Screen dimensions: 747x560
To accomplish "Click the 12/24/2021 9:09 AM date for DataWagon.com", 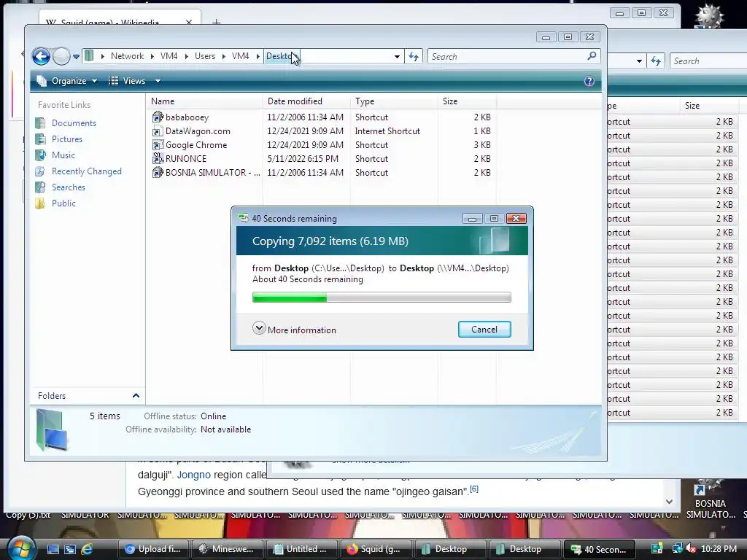I will (306, 131).
